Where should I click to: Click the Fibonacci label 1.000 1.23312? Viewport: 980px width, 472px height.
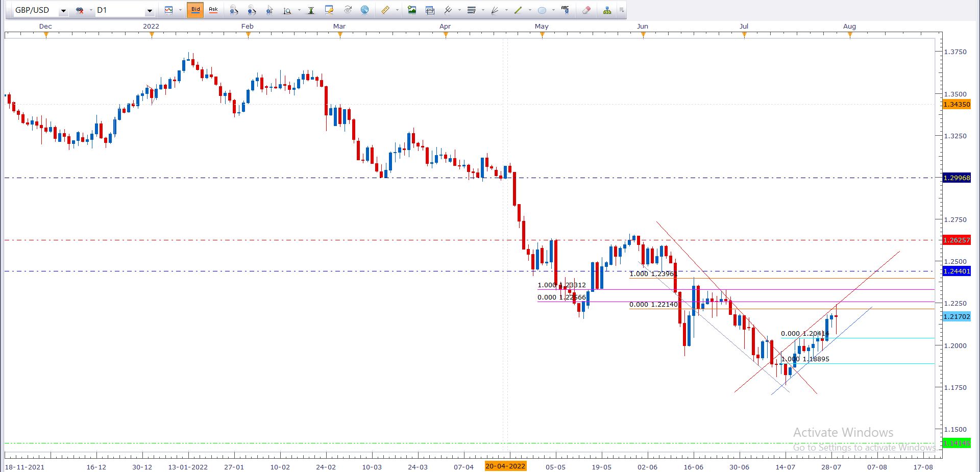pos(561,285)
